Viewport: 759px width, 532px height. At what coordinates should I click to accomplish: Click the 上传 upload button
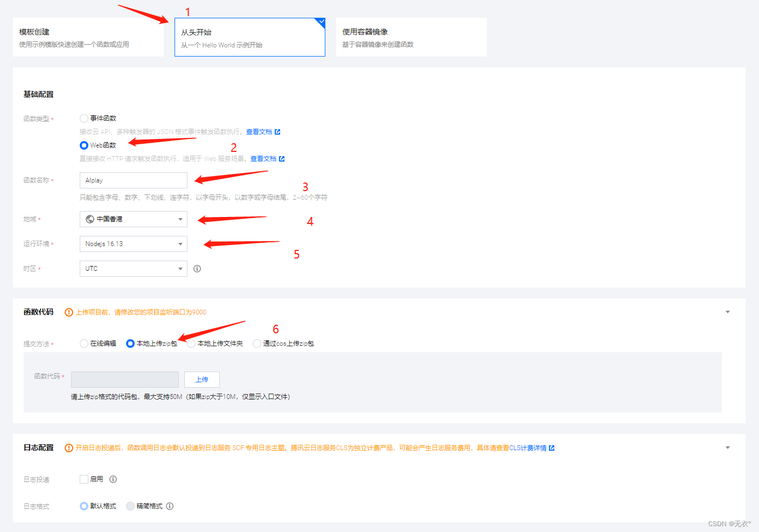point(202,380)
